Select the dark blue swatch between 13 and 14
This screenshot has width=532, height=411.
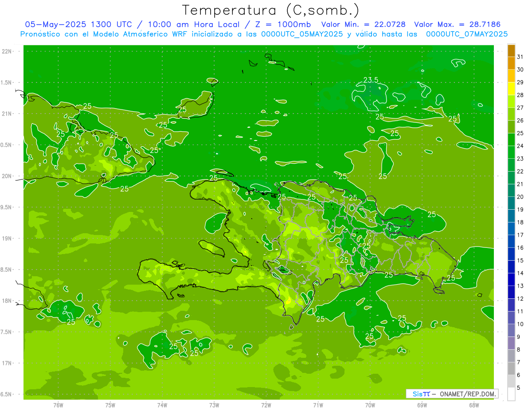point(512,280)
